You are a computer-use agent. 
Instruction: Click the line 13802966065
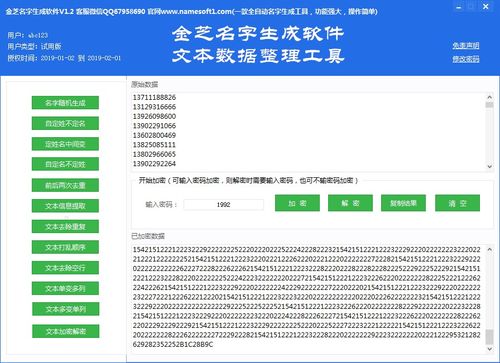tap(154, 154)
